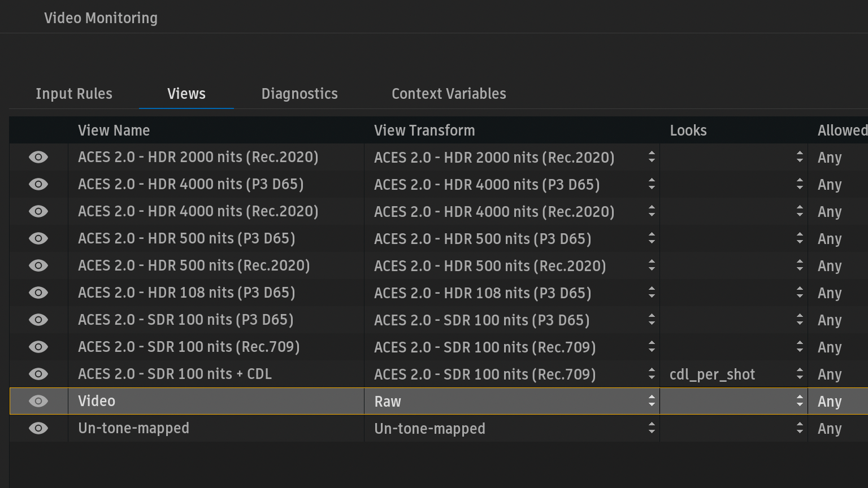Switch to the Input Rules tab
Screen dimensions: 868x488
click(x=74, y=94)
